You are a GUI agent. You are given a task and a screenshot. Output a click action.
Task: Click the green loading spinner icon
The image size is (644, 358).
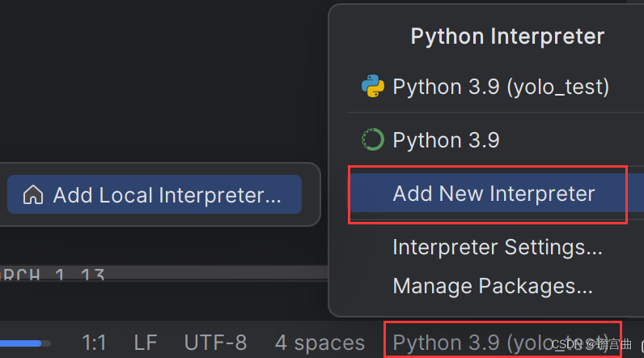pyautogui.click(x=372, y=140)
